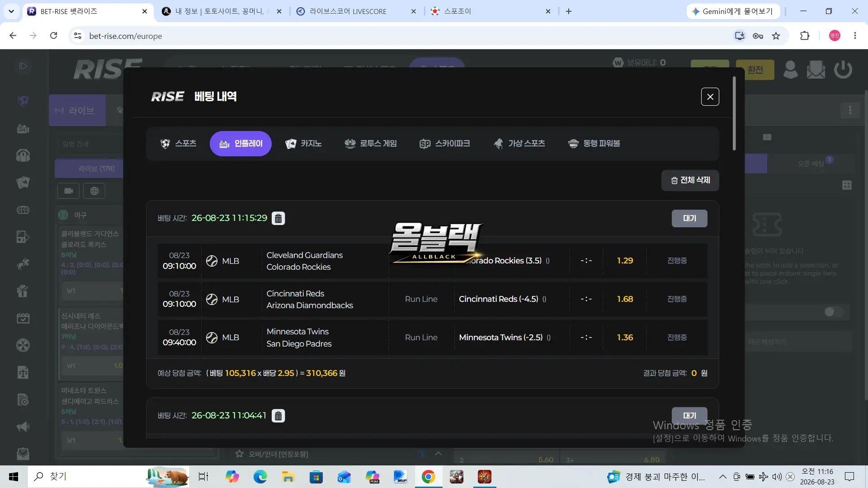Toggle the switch in the bet slip panel
Screen dimensions: 868x488
coord(834,312)
